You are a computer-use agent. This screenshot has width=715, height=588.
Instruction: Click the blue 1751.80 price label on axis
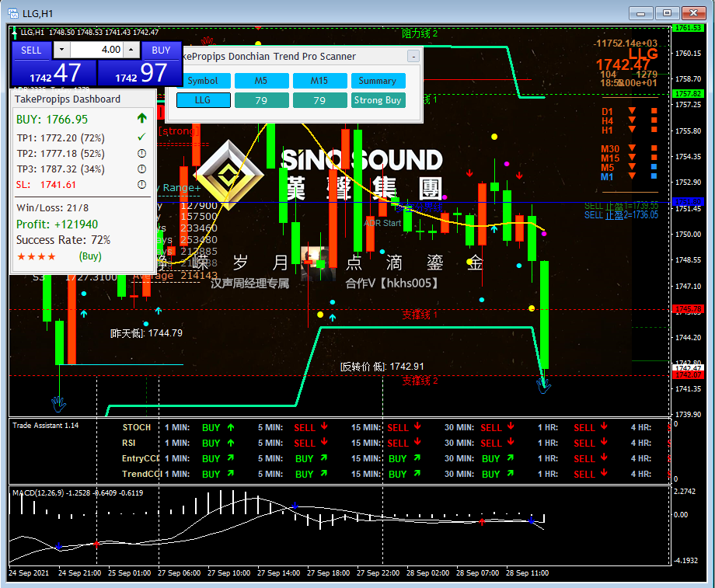tap(688, 201)
